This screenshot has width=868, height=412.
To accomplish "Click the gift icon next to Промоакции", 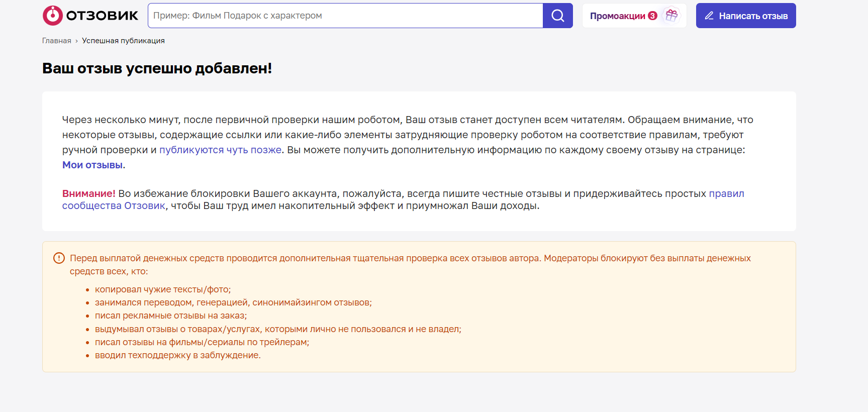I will [x=671, y=16].
